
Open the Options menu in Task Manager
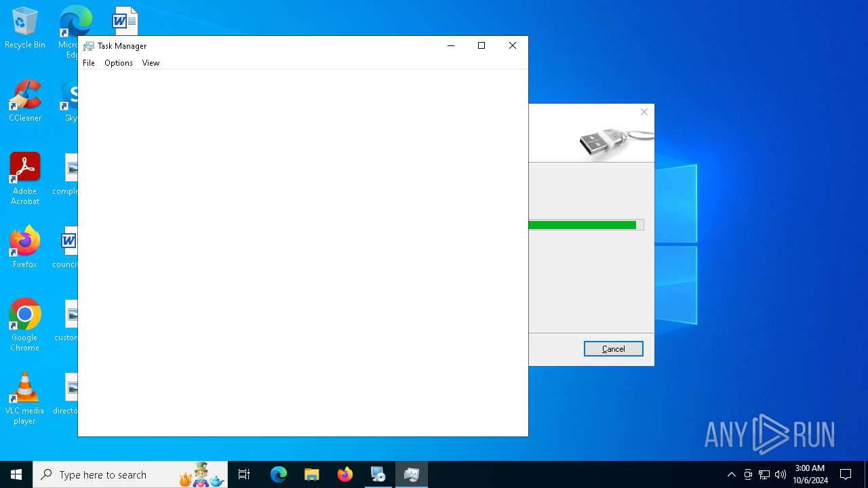[x=119, y=63]
